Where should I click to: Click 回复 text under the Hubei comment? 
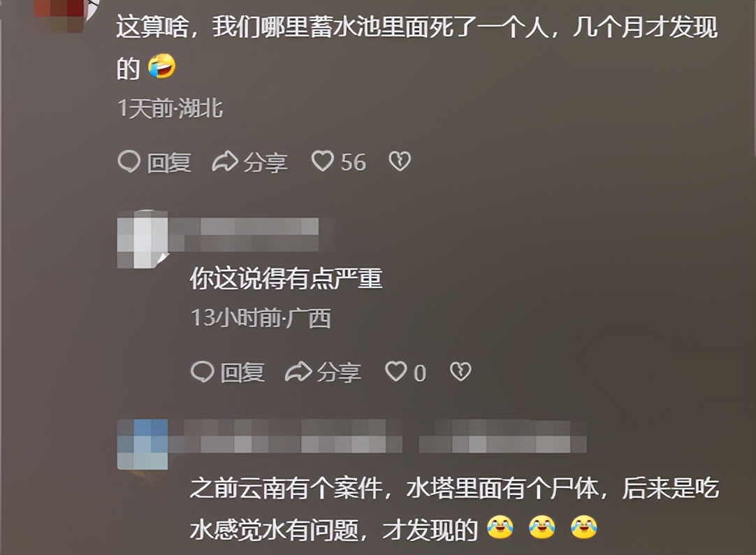[x=169, y=162]
